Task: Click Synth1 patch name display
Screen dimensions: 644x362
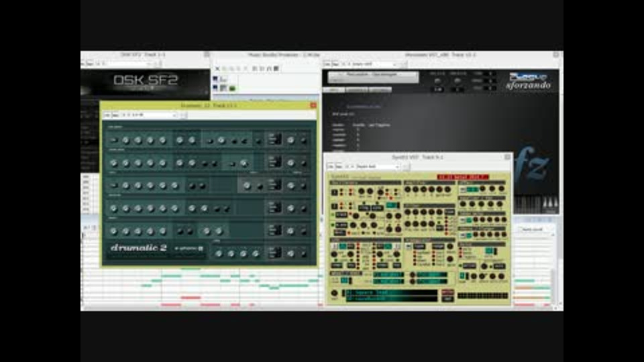Action: (x=392, y=296)
